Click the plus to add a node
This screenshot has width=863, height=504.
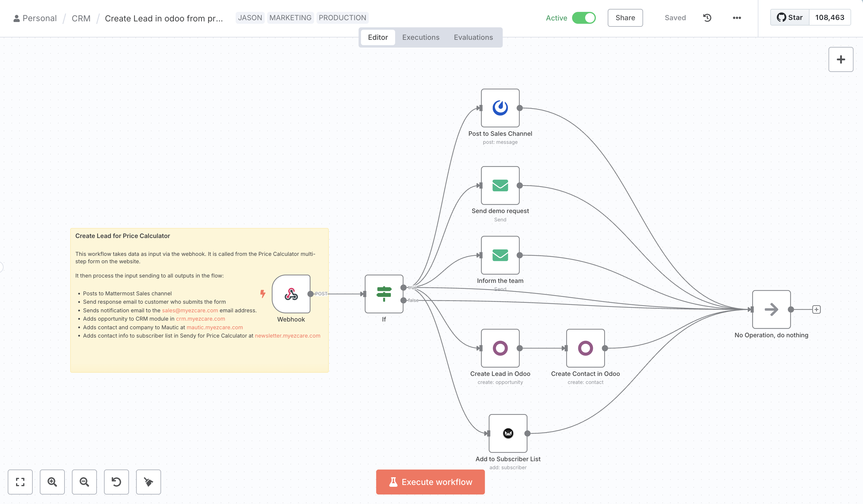tap(840, 59)
